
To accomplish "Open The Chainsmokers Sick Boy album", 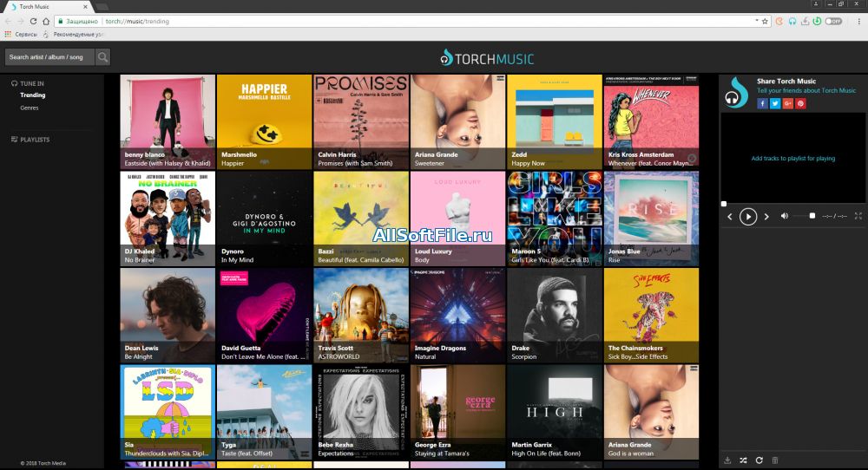I will (x=651, y=315).
